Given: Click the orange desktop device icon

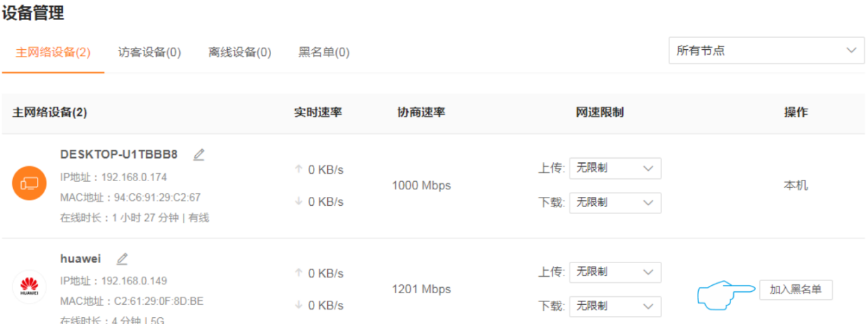Looking at the screenshot, I should [29, 183].
